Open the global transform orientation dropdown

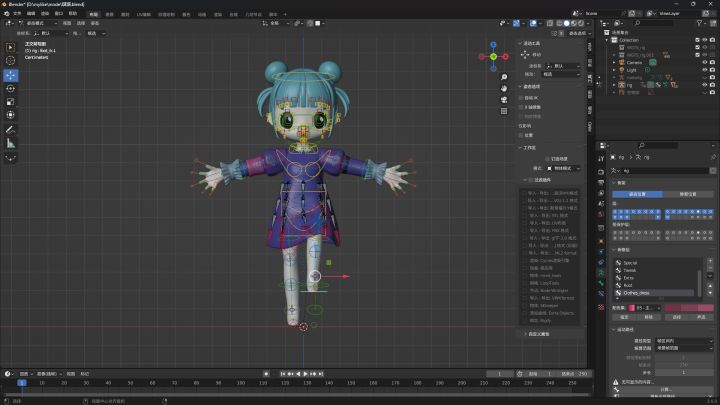(276, 23)
